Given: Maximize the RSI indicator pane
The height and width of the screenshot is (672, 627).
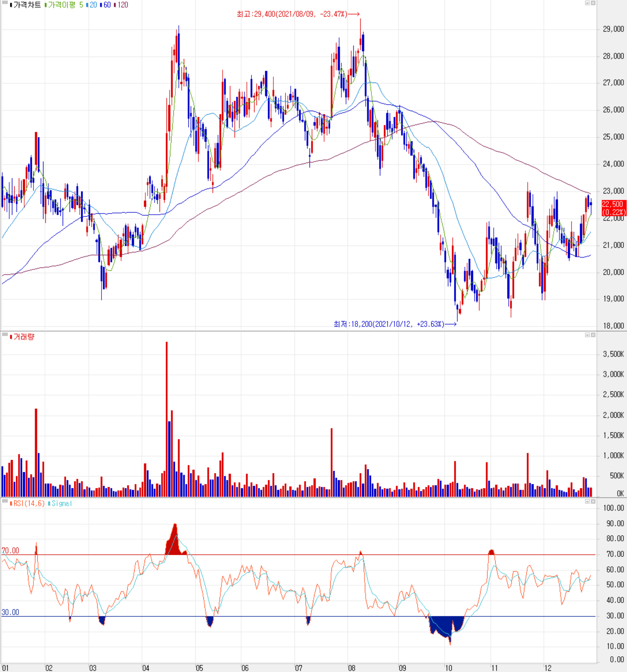Looking at the screenshot, I should click(x=587, y=501).
